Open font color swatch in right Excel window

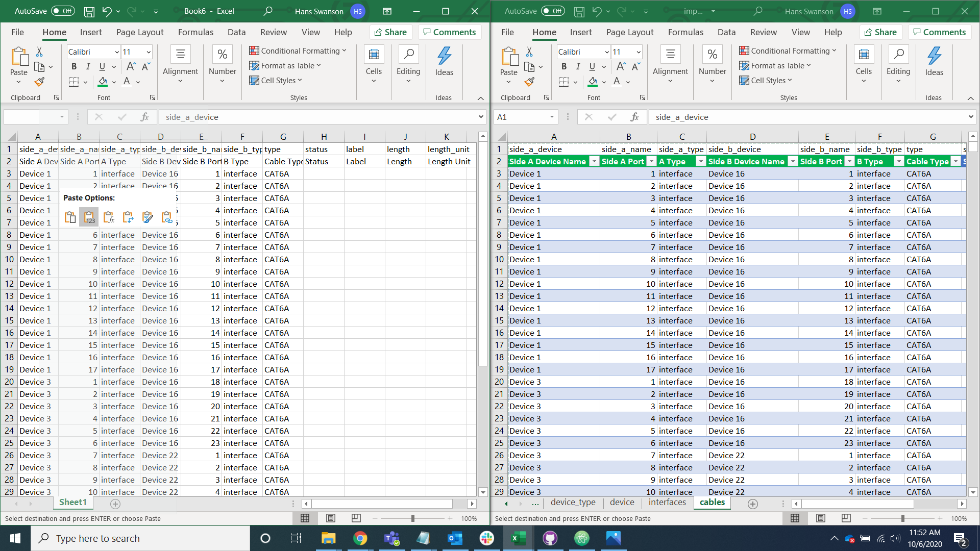click(x=617, y=82)
